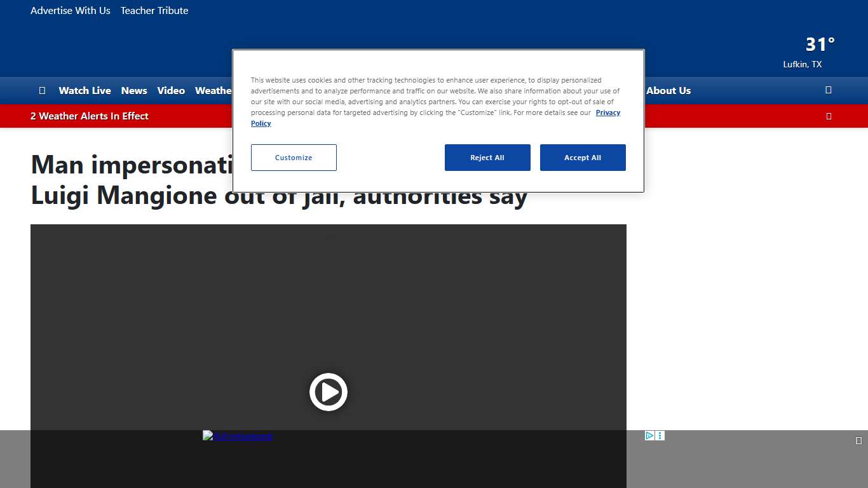Expand the weather alerts banner arrow
868x488 pixels.
(x=828, y=116)
